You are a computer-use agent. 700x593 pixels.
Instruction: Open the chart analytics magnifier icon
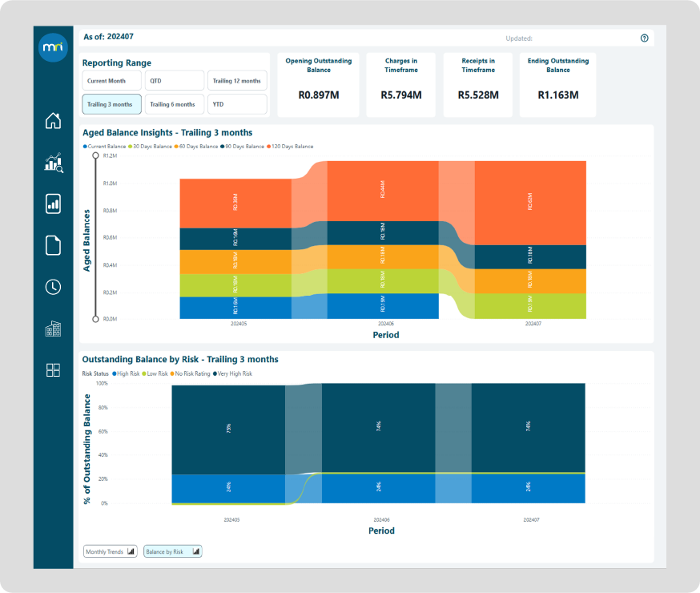coord(53,163)
